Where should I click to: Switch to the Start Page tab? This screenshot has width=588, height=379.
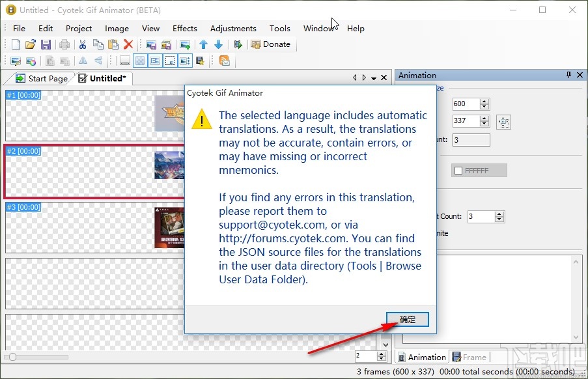[41, 78]
